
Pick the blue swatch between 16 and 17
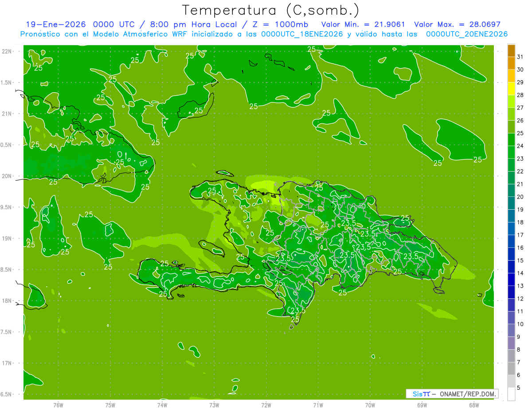coord(511,241)
